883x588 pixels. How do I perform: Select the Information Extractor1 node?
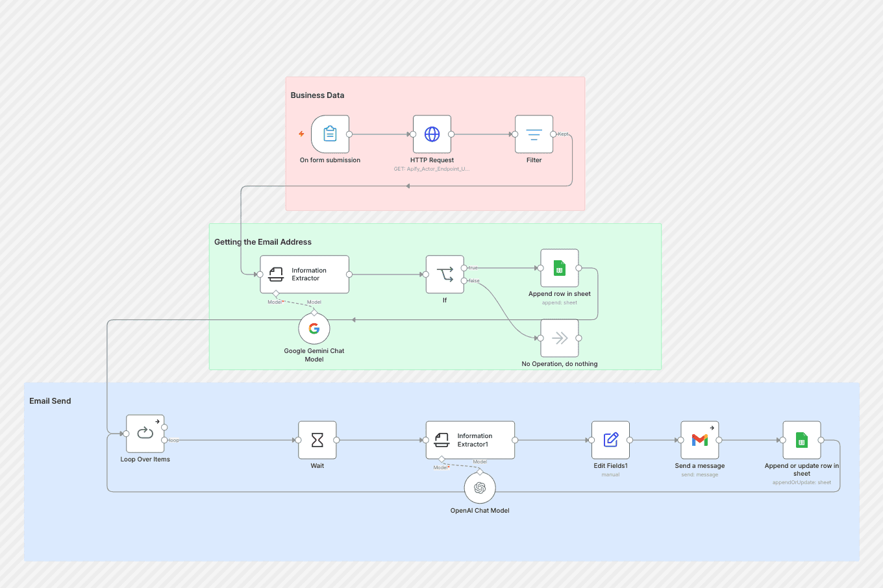pos(470,440)
